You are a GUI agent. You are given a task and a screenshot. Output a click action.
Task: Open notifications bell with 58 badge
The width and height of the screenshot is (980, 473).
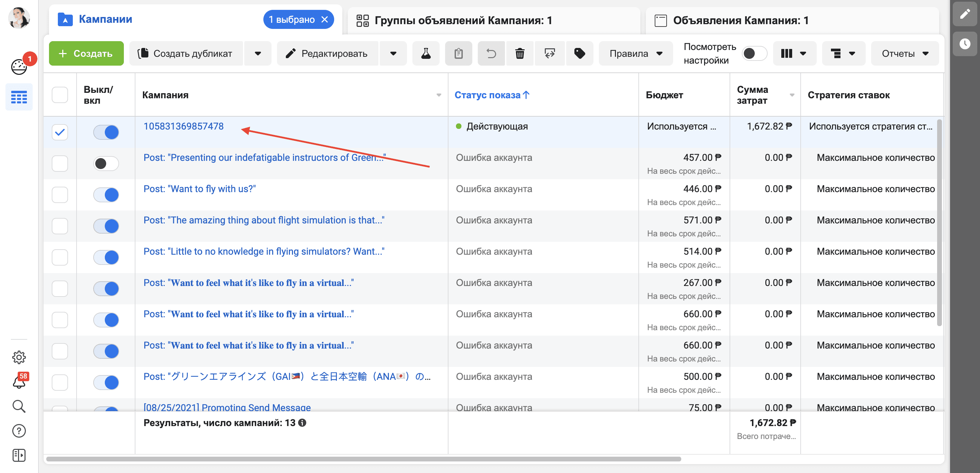point(19,382)
